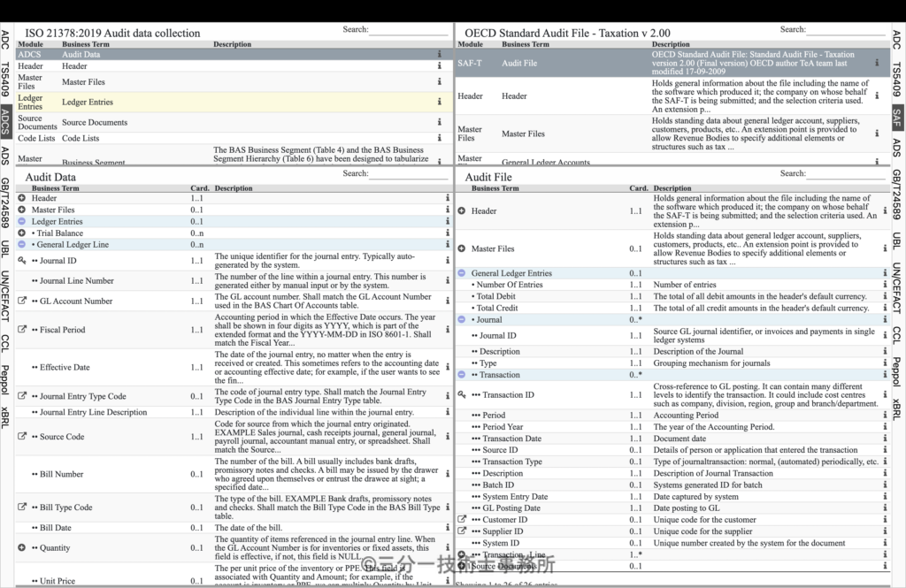This screenshot has width=906, height=588.
Task: Click the Unit Price row term
Action: (58, 581)
